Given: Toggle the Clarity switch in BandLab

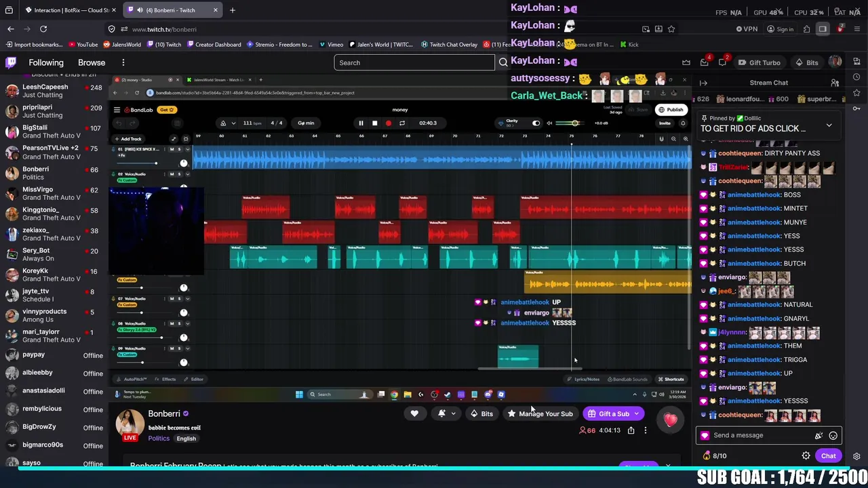Looking at the screenshot, I should coord(536,123).
